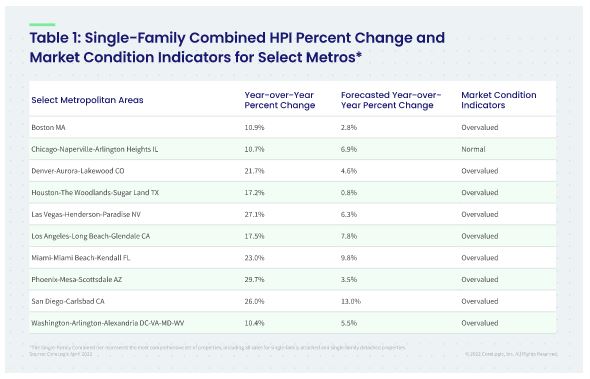Click the Year-over-Year Percent Change header
The image size is (590, 379).
pyautogui.click(x=280, y=100)
